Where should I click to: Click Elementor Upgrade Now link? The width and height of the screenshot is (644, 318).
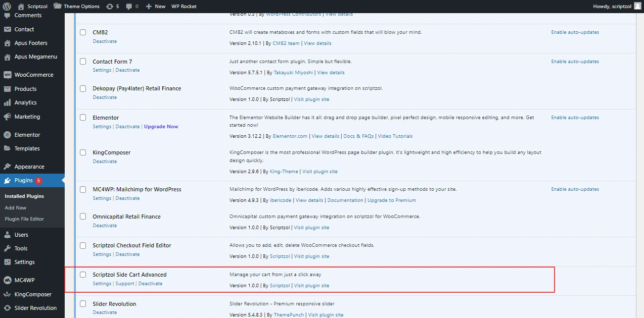[x=161, y=127]
